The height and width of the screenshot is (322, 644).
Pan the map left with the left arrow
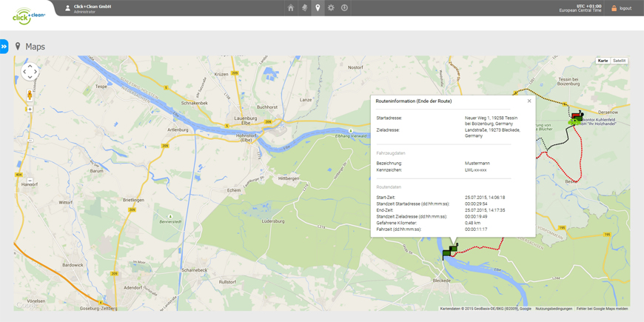(x=24, y=72)
